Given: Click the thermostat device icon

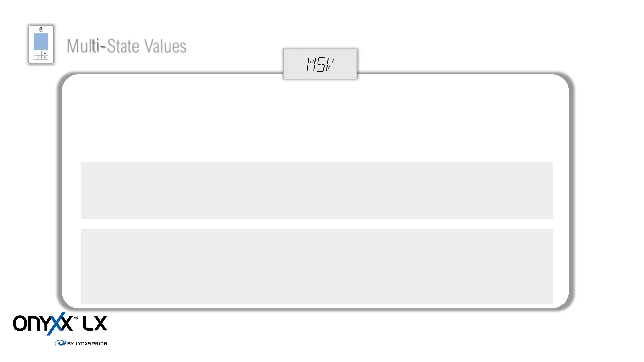Looking at the screenshot, I should click(x=41, y=45).
